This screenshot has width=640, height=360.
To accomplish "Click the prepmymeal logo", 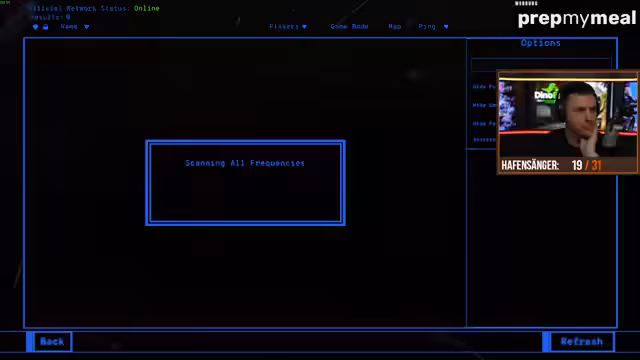I will click(577, 19).
